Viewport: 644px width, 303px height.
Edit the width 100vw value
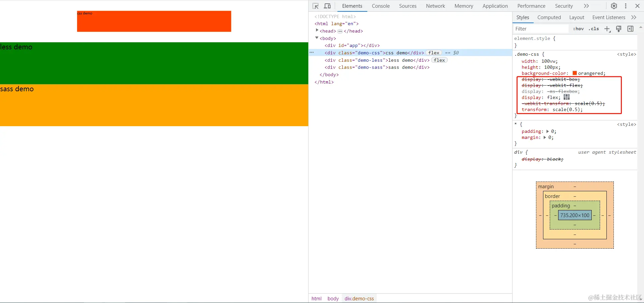(549, 61)
